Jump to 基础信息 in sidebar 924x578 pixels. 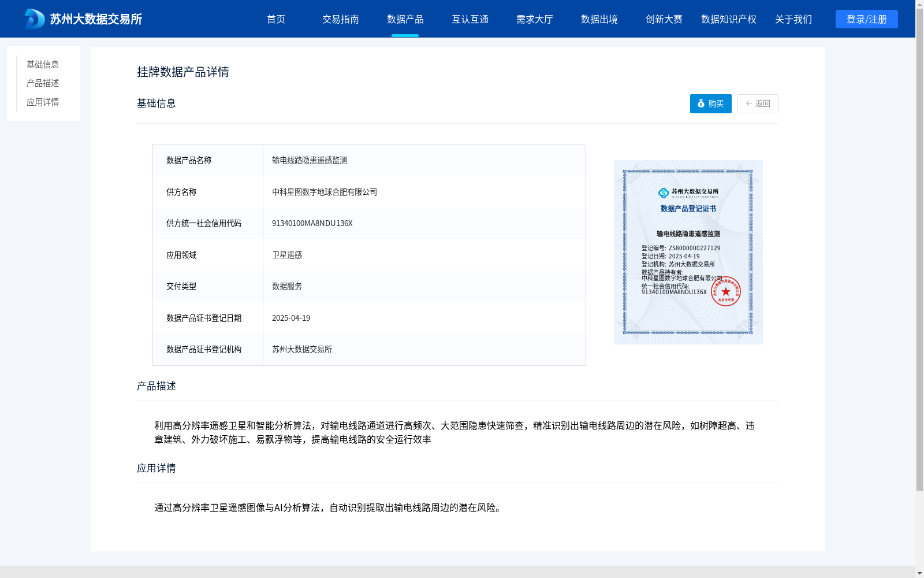pos(43,64)
